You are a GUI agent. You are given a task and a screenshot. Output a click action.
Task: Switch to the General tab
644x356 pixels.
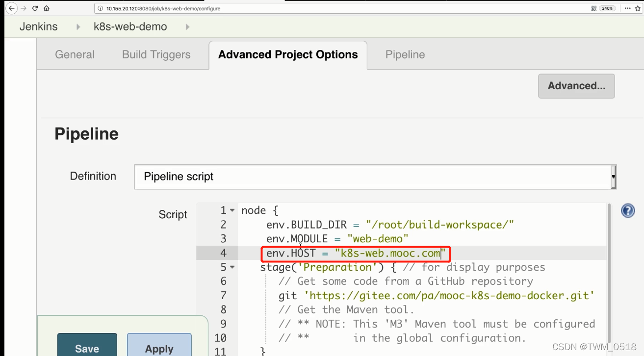coord(75,54)
